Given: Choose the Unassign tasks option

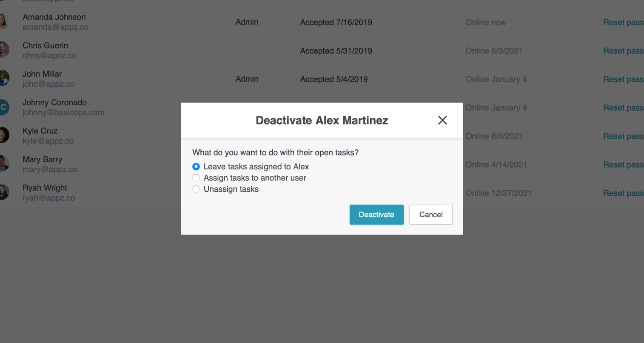Looking at the screenshot, I should tap(196, 189).
